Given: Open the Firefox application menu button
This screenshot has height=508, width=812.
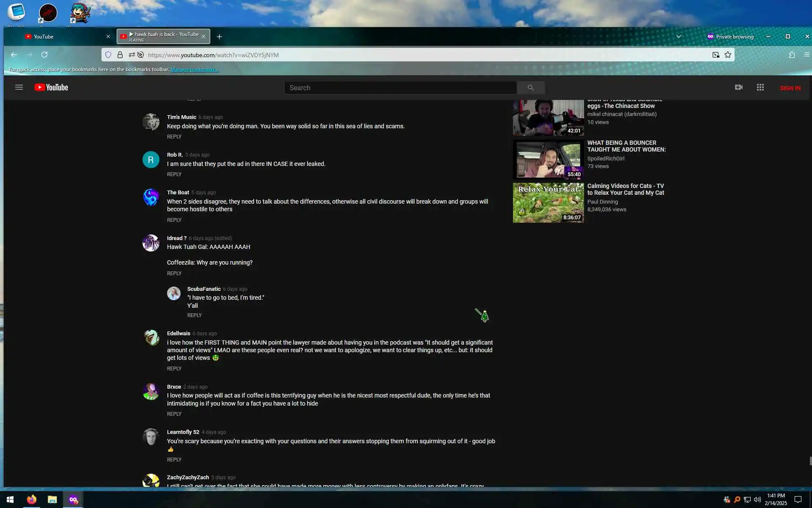Looking at the screenshot, I should (x=807, y=55).
